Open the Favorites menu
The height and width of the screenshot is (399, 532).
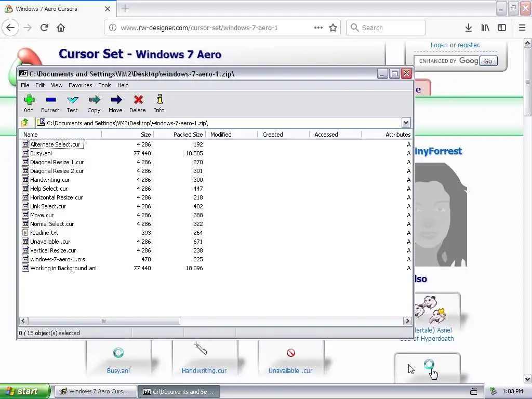[x=81, y=85]
